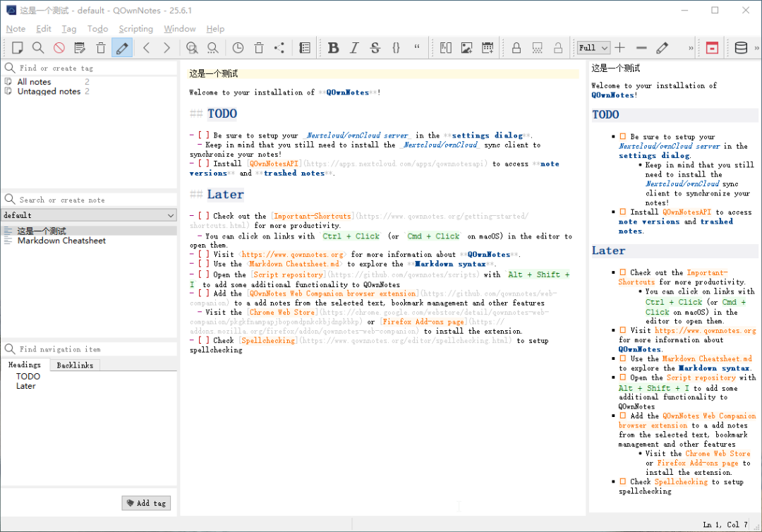Open the Tag menu

point(69,29)
